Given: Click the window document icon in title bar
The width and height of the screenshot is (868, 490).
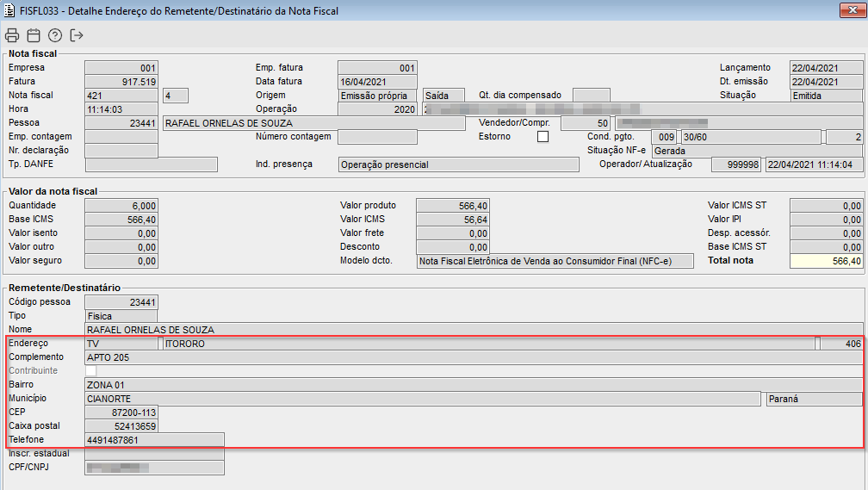Looking at the screenshot, I should [x=9, y=10].
